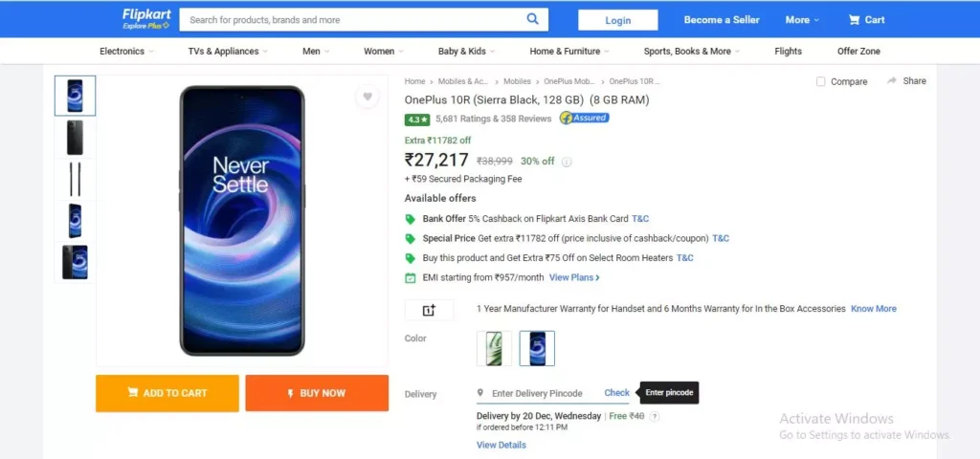Screen dimensions: 980x459
Task: Open EMI View Plans link
Action: (x=574, y=277)
